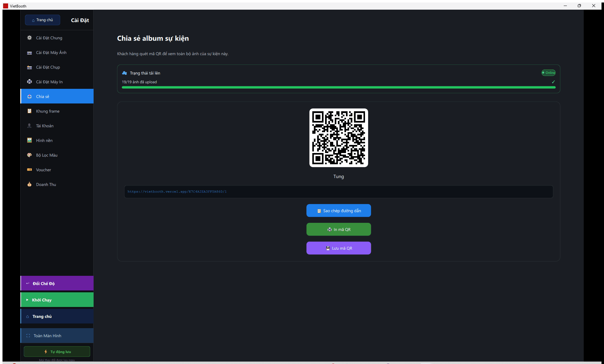Click the Voucher ticket icon
Viewport: 604px width, 364px height.
pos(29,170)
